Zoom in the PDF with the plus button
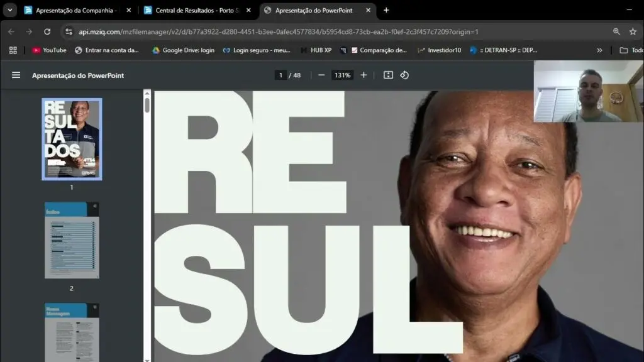The height and width of the screenshot is (362, 644). [x=364, y=75]
